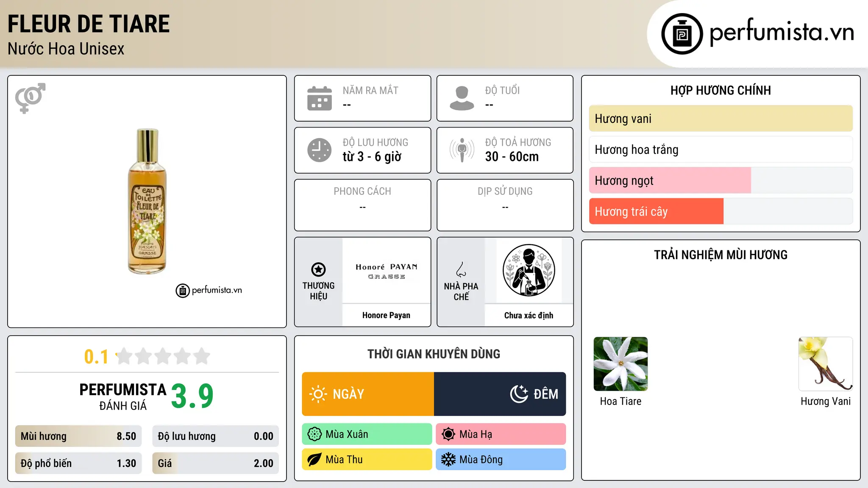
Task: Click the 0.1 user rating value
Action: pyautogui.click(x=96, y=357)
